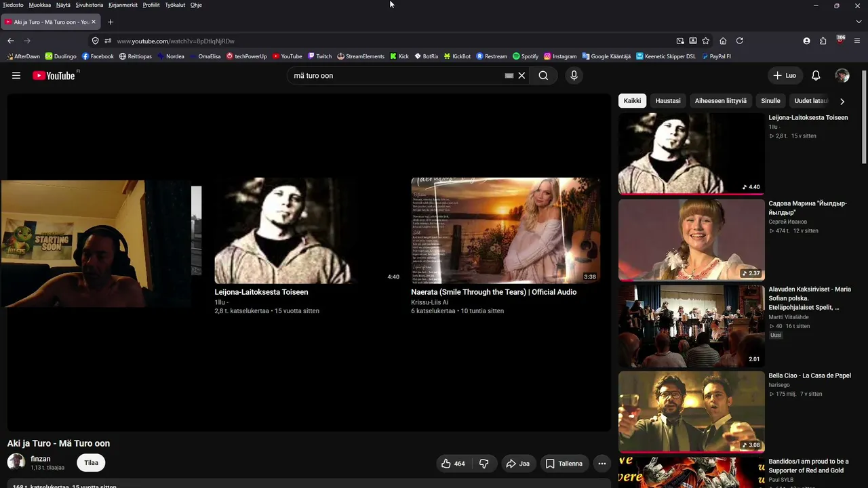Select the Sinulle filter chip

click(770, 101)
